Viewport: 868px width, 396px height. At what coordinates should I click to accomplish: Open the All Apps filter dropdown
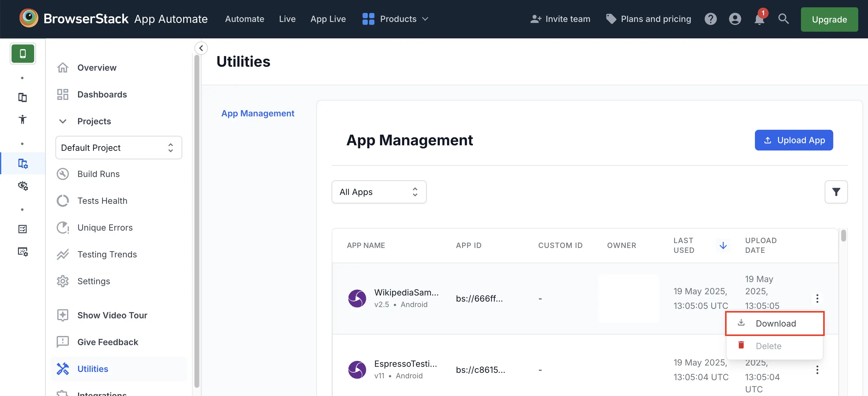coord(379,192)
